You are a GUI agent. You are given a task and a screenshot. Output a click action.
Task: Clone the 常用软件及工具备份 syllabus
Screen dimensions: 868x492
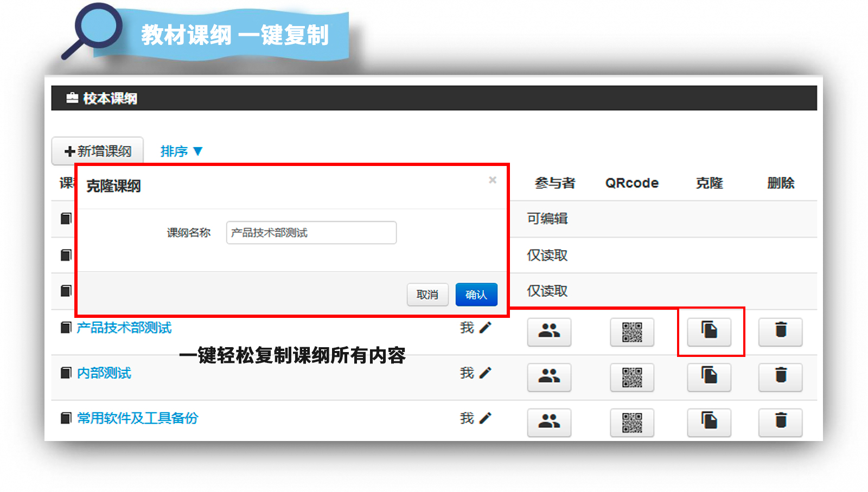point(709,421)
